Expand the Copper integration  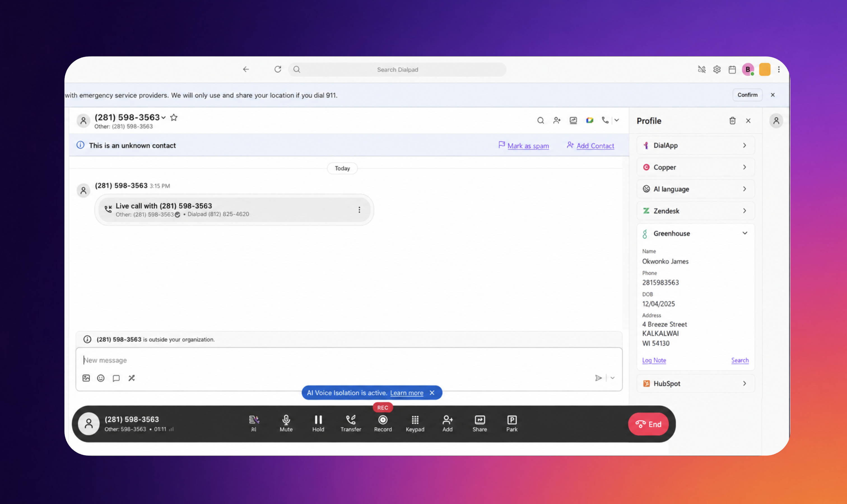(695, 167)
